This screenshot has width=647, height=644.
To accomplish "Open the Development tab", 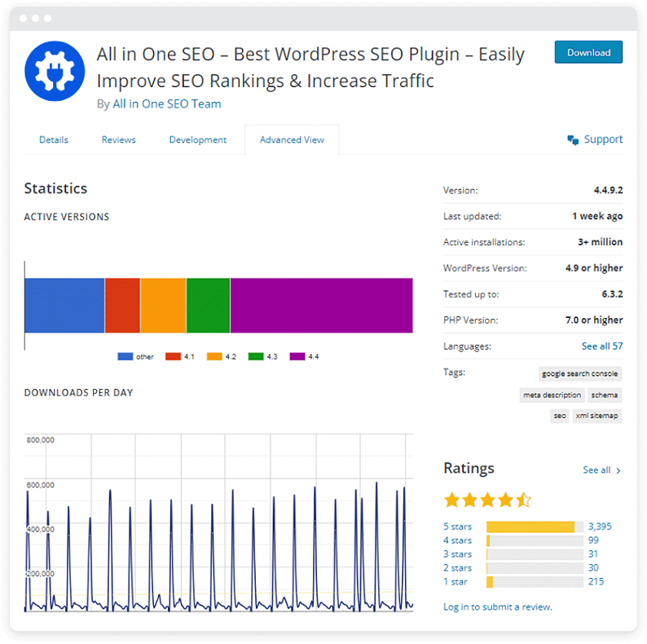I will [198, 140].
